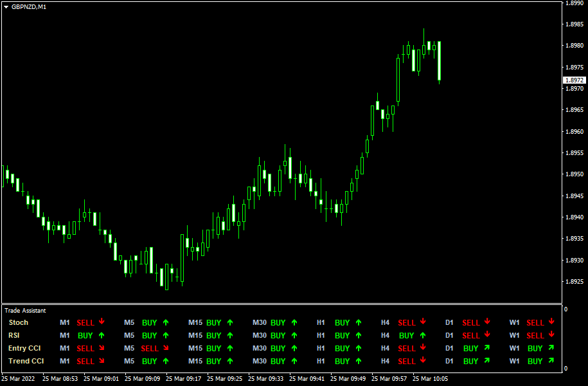Click the red diagonal arrow beside Entry CCI M1 SELL
The height and width of the screenshot is (386, 588).
[102, 348]
